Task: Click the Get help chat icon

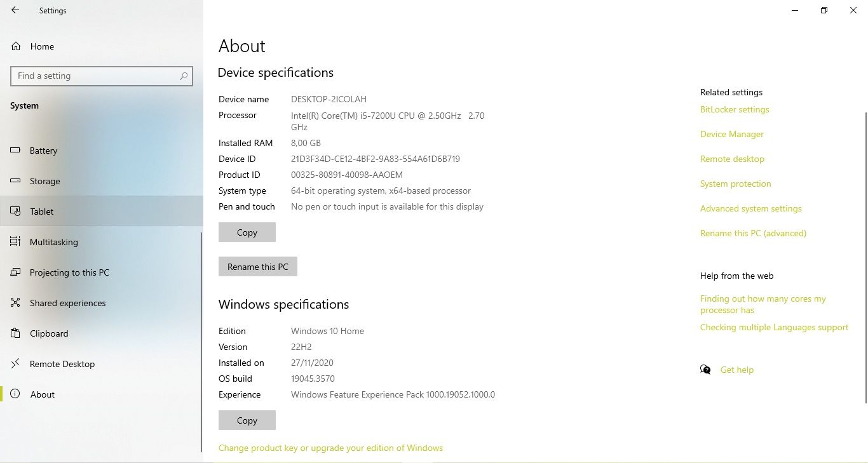Action: (x=705, y=370)
